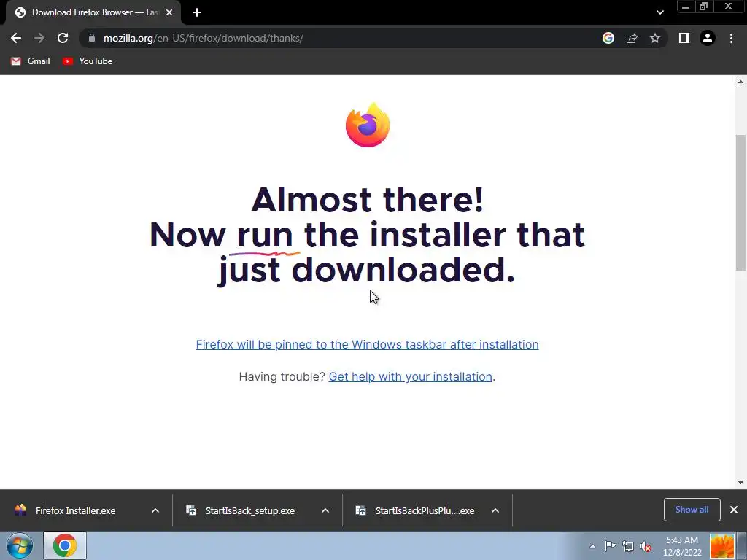The width and height of the screenshot is (747, 560).
Task: Show hidden system tray icons
Action: point(592,546)
